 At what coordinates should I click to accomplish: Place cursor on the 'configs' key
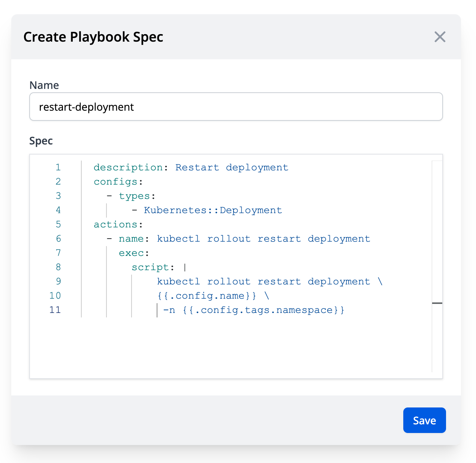(115, 182)
